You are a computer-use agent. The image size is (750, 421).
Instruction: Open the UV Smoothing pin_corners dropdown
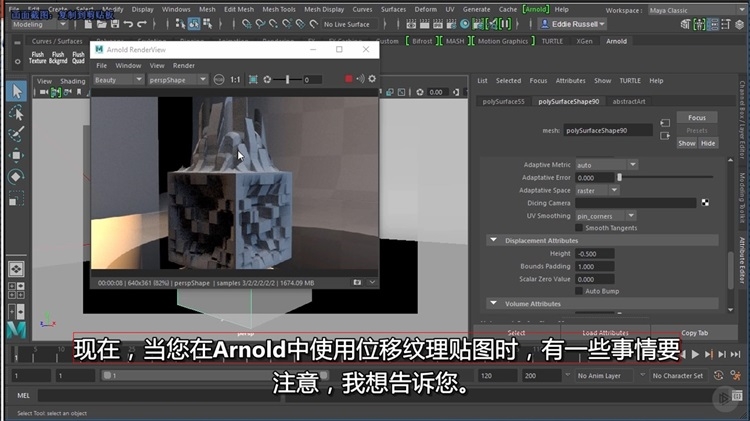point(606,216)
